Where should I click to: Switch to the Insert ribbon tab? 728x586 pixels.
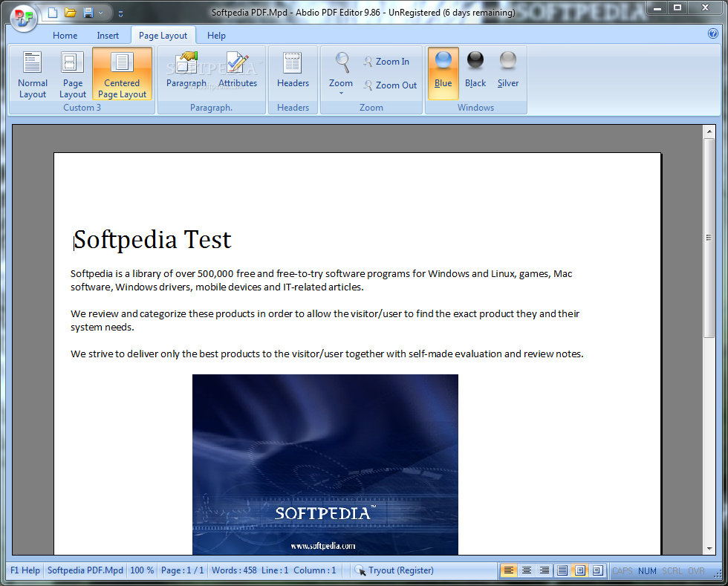[x=108, y=36]
